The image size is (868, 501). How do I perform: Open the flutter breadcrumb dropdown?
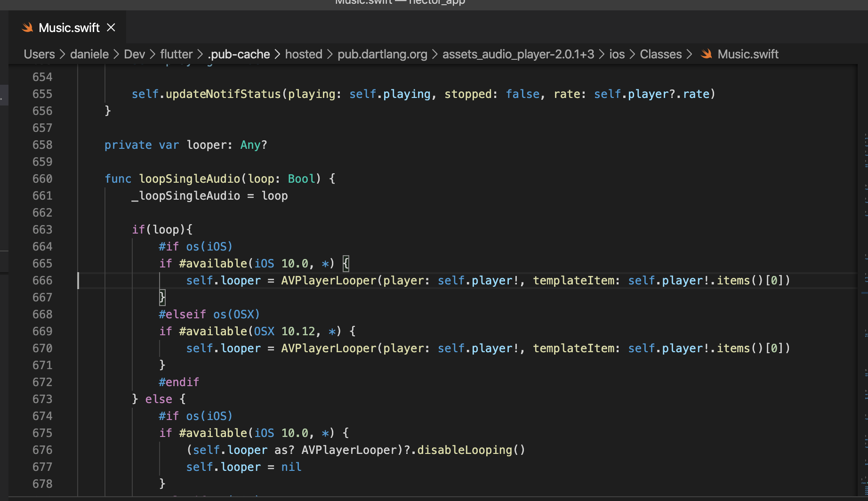pyautogui.click(x=176, y=54)
